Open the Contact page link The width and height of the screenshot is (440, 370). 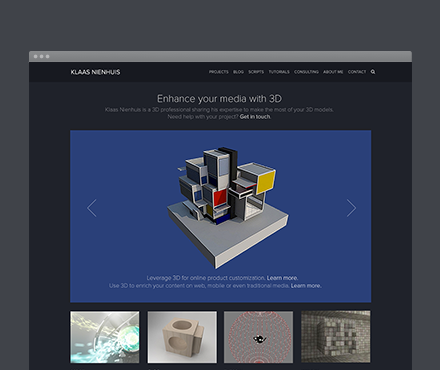[x=357, y=72]
